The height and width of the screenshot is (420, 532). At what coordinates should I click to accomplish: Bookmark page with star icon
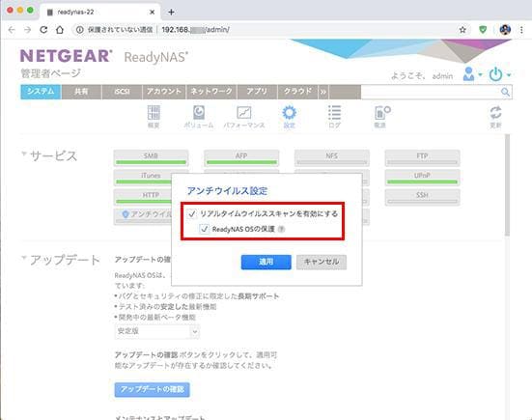click(x=462, y=30)
